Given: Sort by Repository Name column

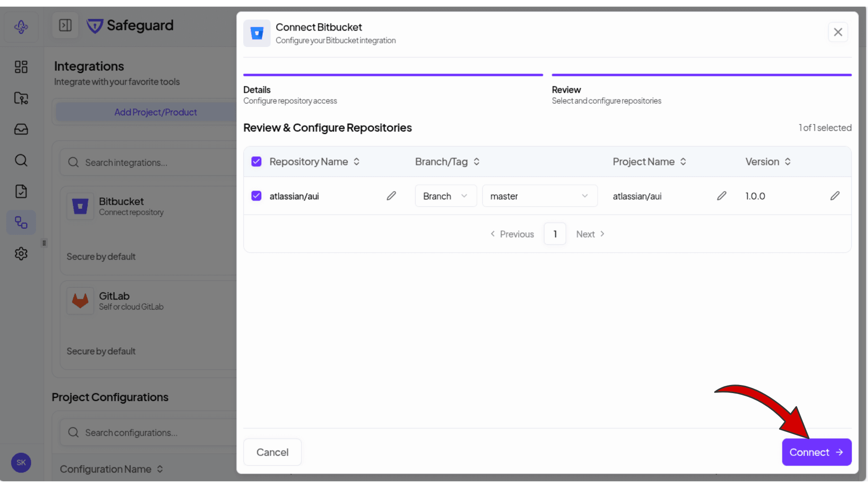Looking at the screenshot, I should point(356,161).
